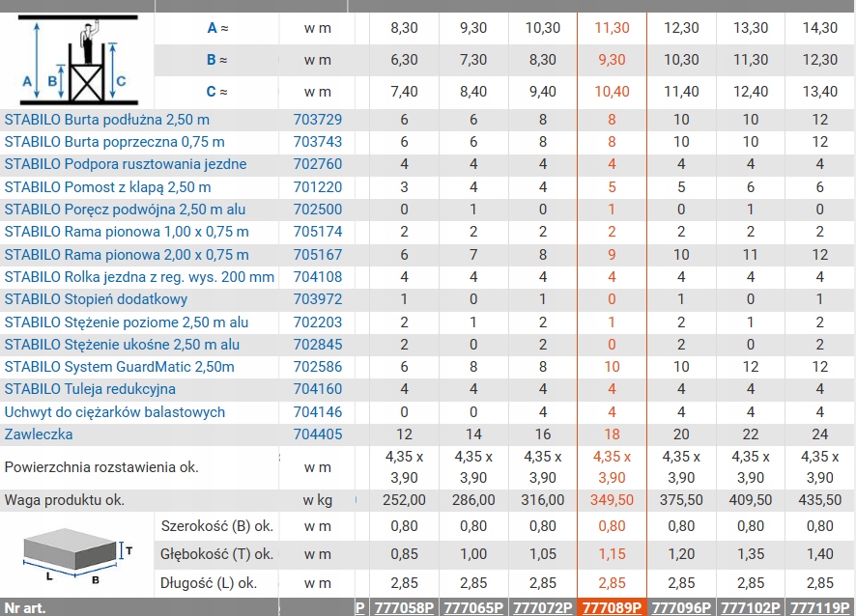856x616 pixels.
Task: Click article number link 703729
Action: point(318,120)
